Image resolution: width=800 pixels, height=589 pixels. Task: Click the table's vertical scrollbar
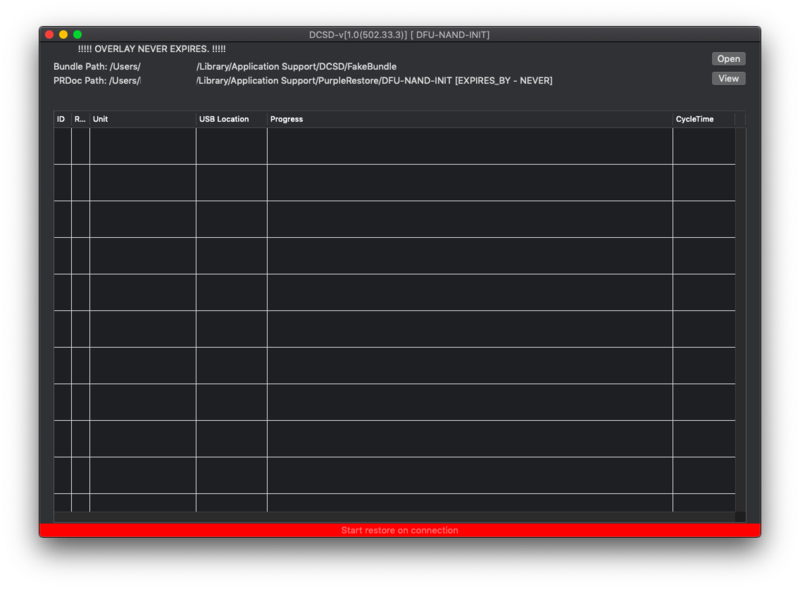740,320
